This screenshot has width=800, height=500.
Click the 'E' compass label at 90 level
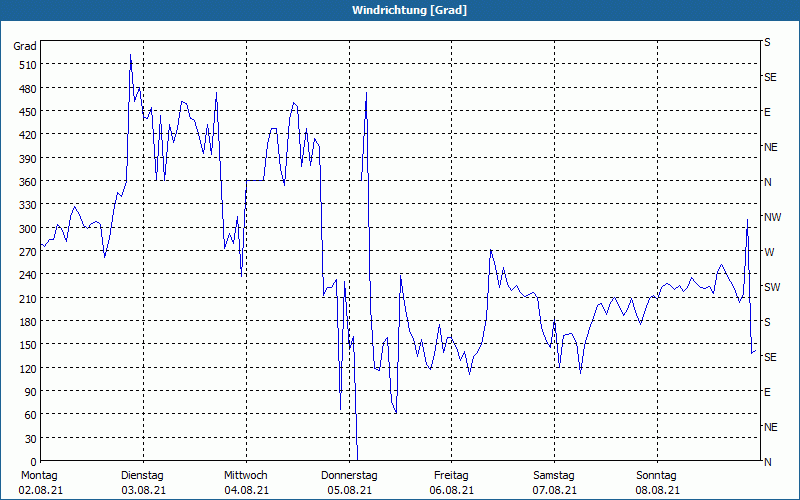[767, 392]
